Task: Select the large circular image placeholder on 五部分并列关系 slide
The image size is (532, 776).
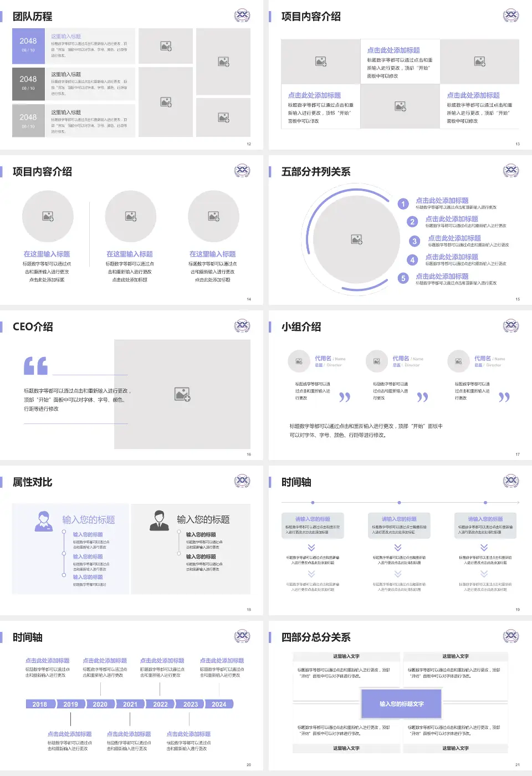Action: (356, 239)
